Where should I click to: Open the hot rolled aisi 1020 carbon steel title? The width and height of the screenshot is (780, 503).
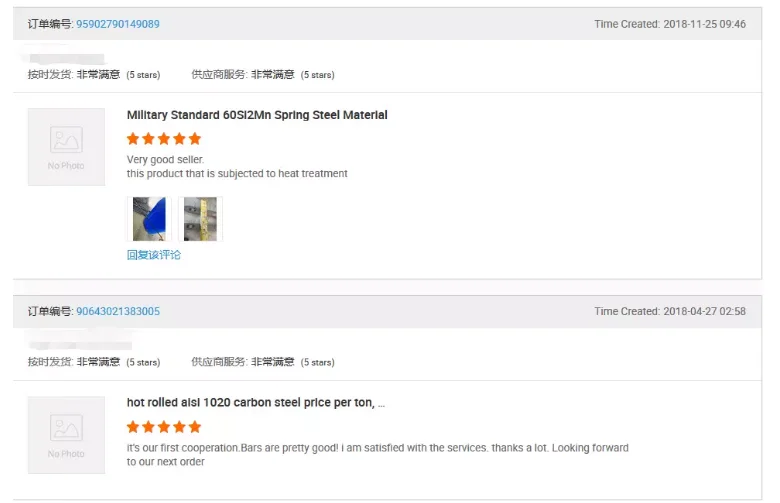(x=255, y=403)
